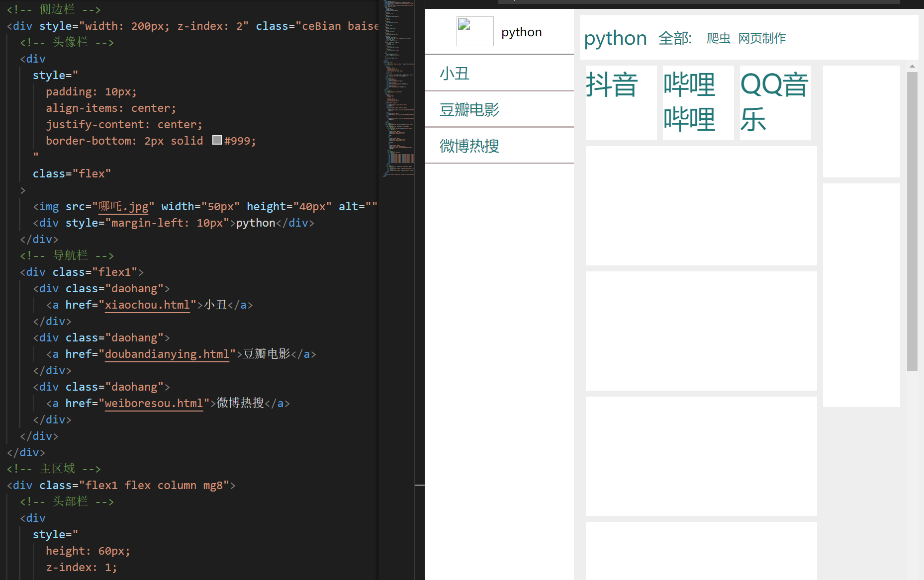Select the 爬虫 category link
Image resolution: width=924 pixels, height=580 pixels.
pos(719,38)
